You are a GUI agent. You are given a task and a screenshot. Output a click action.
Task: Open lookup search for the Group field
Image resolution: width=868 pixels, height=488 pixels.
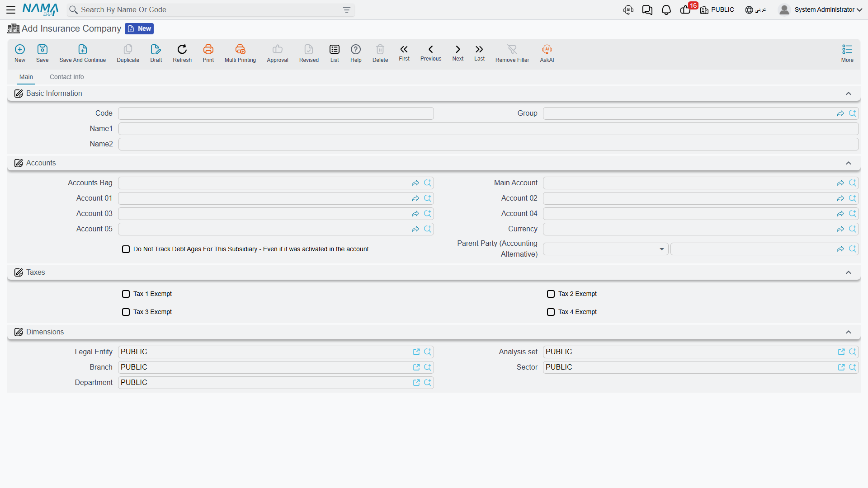click(x=853, y=113)
